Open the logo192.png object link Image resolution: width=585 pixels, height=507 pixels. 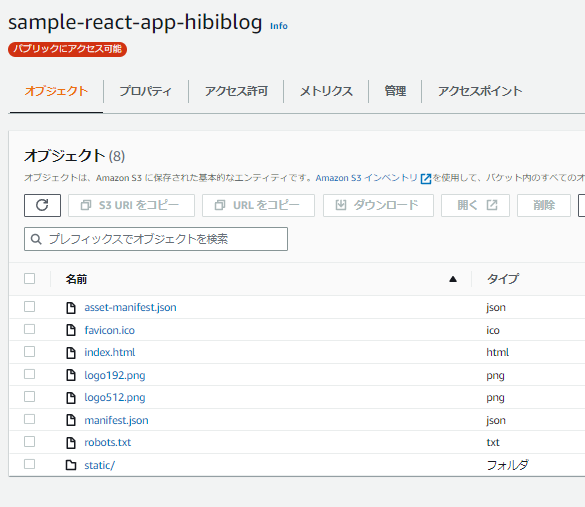point(115,375)
